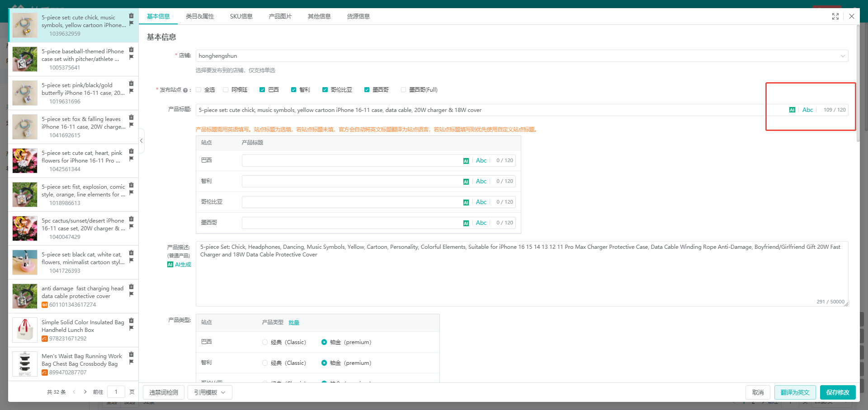
Task: Click the help icon next to 发布站点
Action: tap(185, 90)
